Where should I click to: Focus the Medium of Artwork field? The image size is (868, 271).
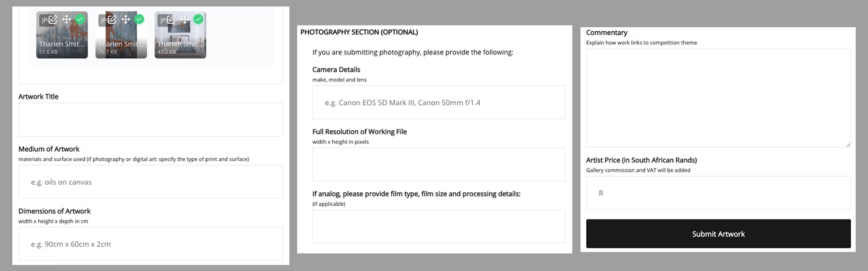[x=150, y=182]
